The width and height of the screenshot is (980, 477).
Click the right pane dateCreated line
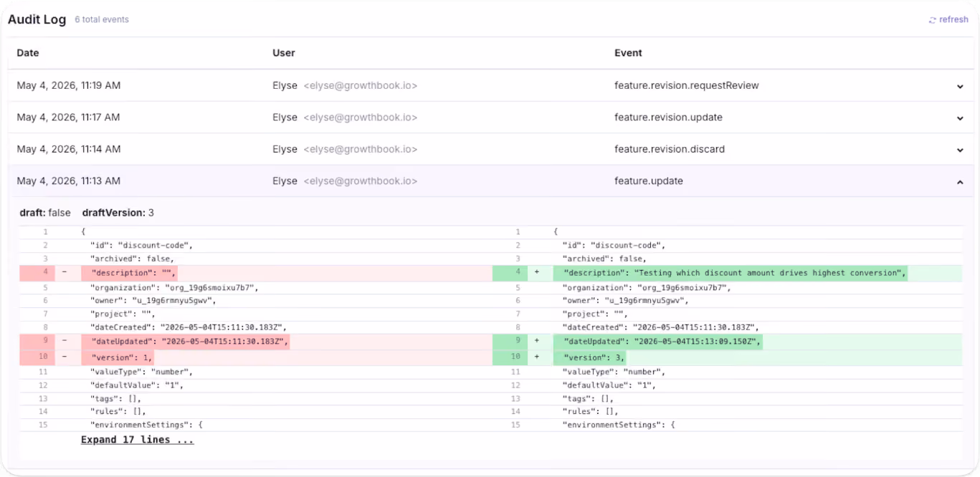(660, 327)
